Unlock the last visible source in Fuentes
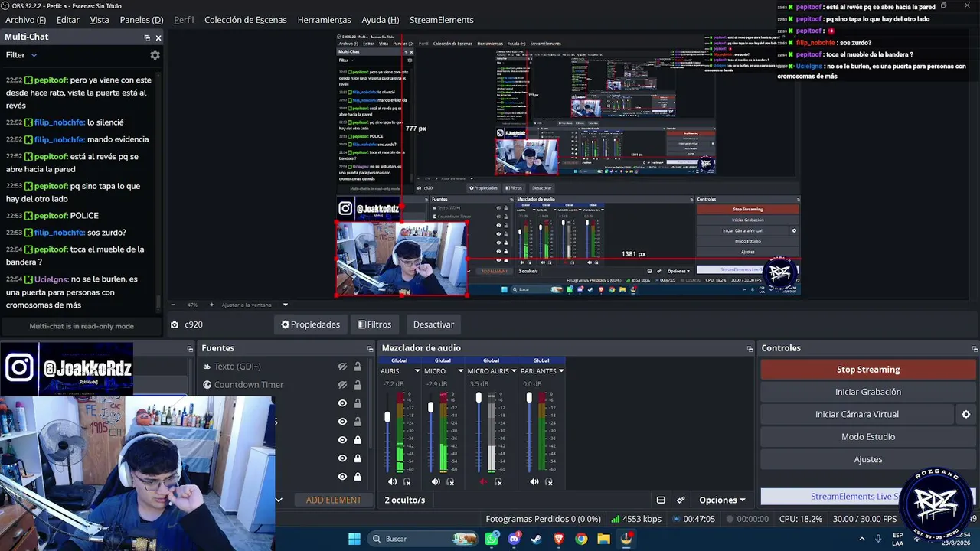 tap(358, 477)
